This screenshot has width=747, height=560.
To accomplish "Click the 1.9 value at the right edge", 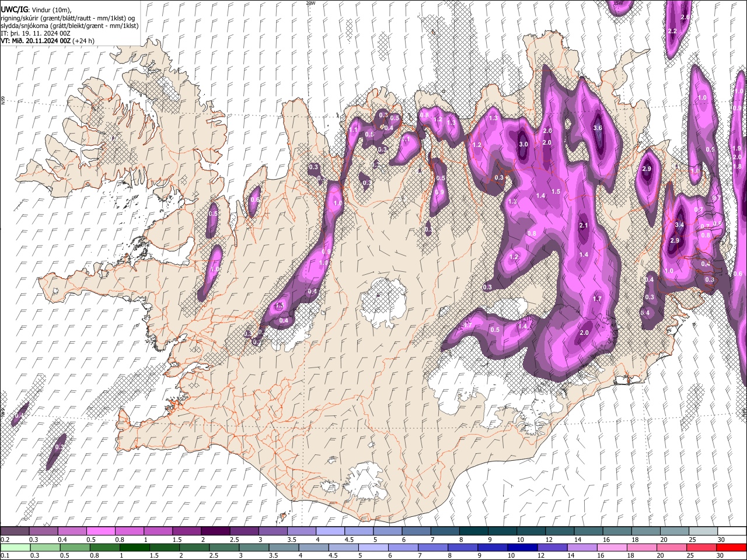I will [736, 149].
